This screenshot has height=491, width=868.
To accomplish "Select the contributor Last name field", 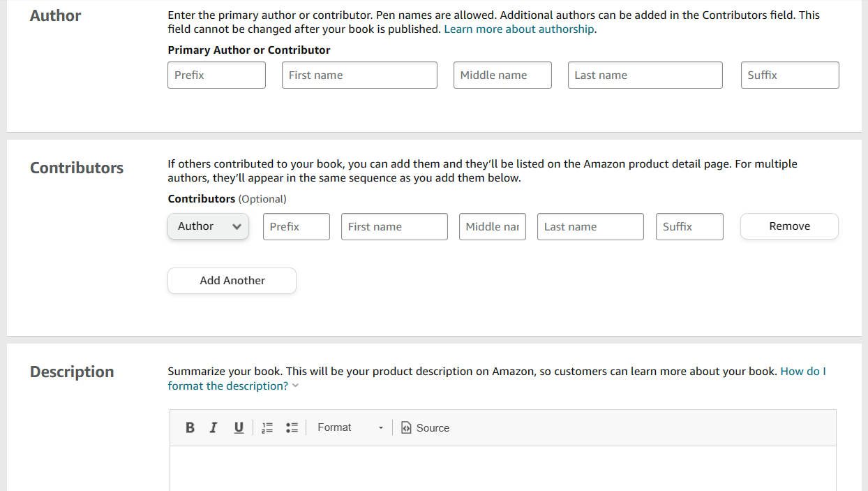I will 590,227.
